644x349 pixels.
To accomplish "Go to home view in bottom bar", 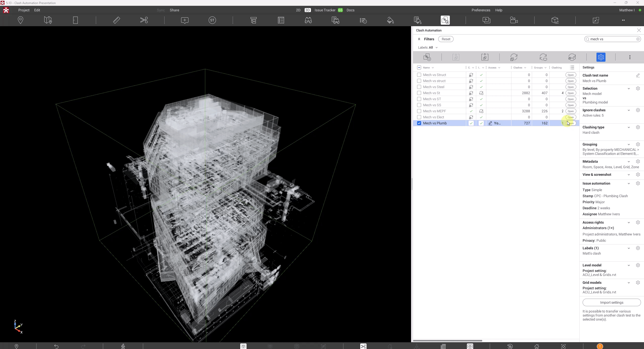I will pyautogui.click(x=537, y=346).
